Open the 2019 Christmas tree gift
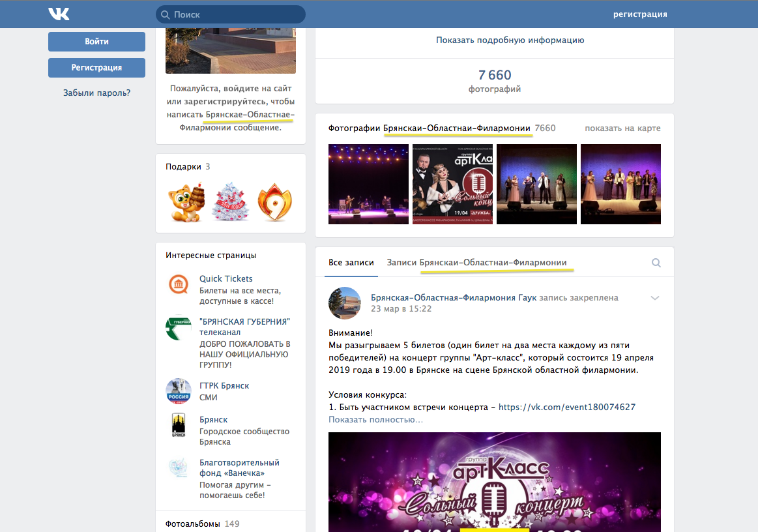This screenshot has height=532, width=758. click(x=231, y=203)
